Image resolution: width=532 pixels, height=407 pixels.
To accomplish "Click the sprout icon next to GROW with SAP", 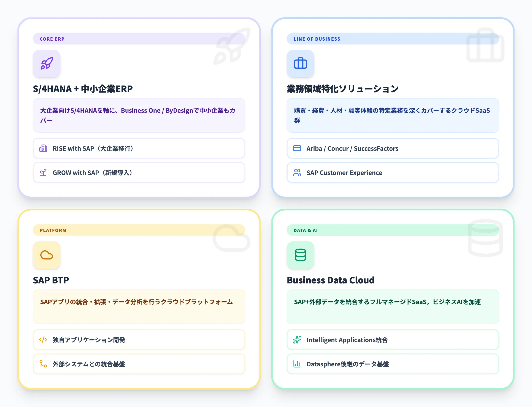I will tap(43, 172).
